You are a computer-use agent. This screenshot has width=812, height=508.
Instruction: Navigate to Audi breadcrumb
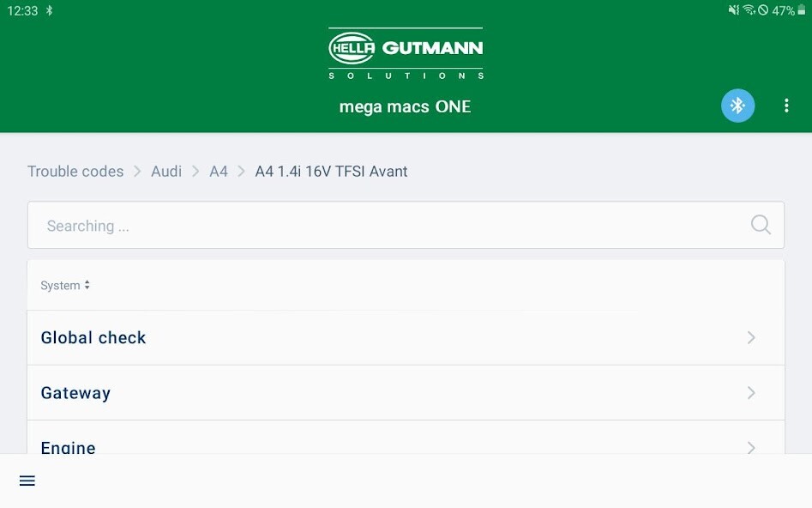pos(166,172)
